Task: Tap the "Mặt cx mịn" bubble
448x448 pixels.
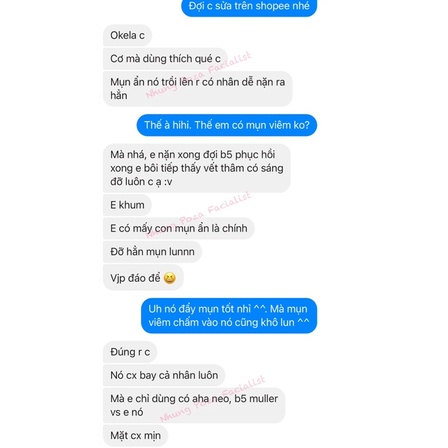Action: [135, 435]
